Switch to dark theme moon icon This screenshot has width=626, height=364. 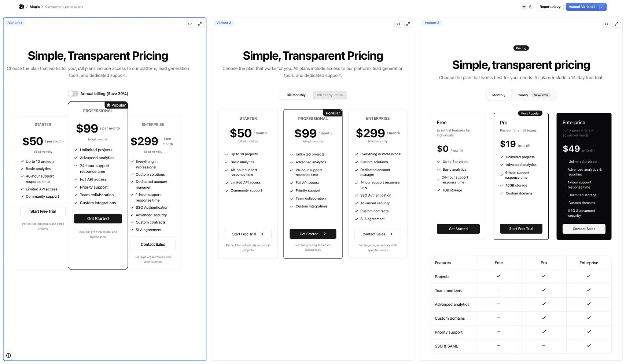tap(531, 7)
